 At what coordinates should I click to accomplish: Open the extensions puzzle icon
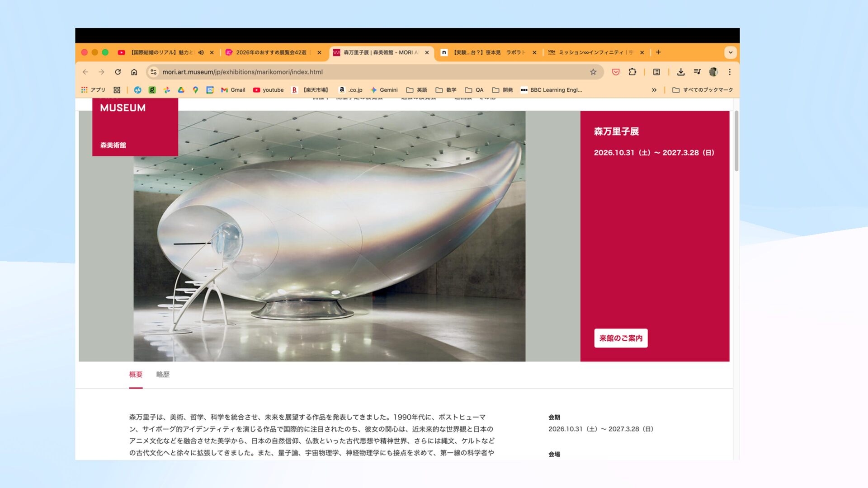click(632, 72)
